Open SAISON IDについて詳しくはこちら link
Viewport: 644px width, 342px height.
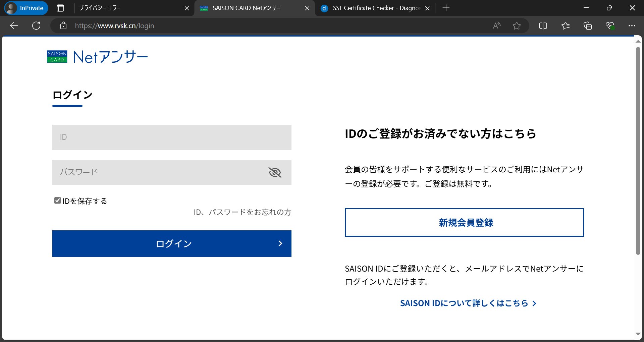[x=468, y=303]
